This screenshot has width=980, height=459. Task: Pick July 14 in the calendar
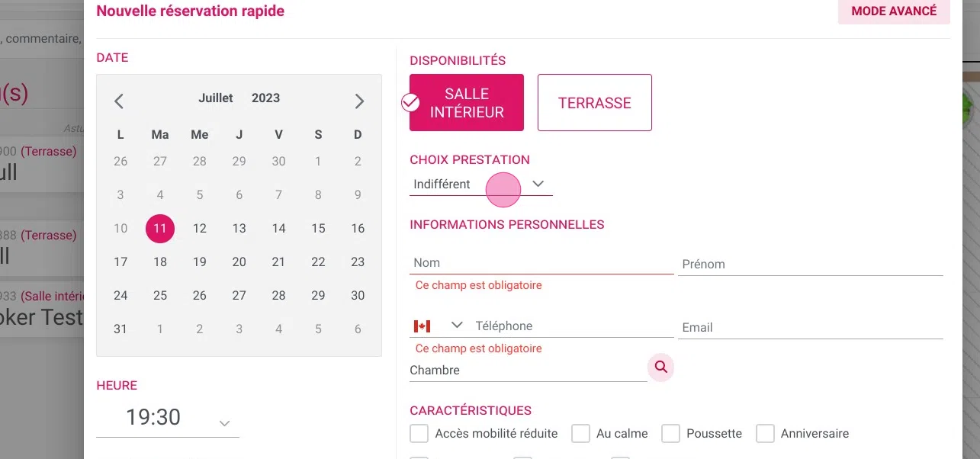(278, 229)
